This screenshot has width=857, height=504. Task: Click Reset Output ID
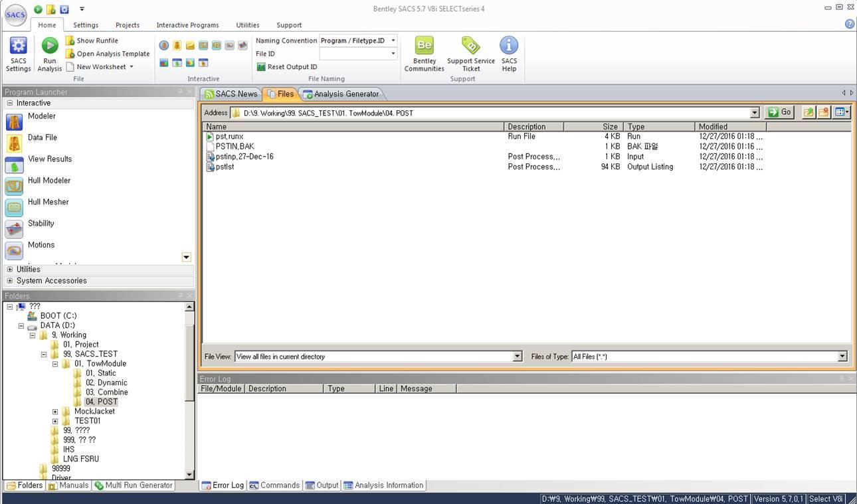[x=287, y=67]
